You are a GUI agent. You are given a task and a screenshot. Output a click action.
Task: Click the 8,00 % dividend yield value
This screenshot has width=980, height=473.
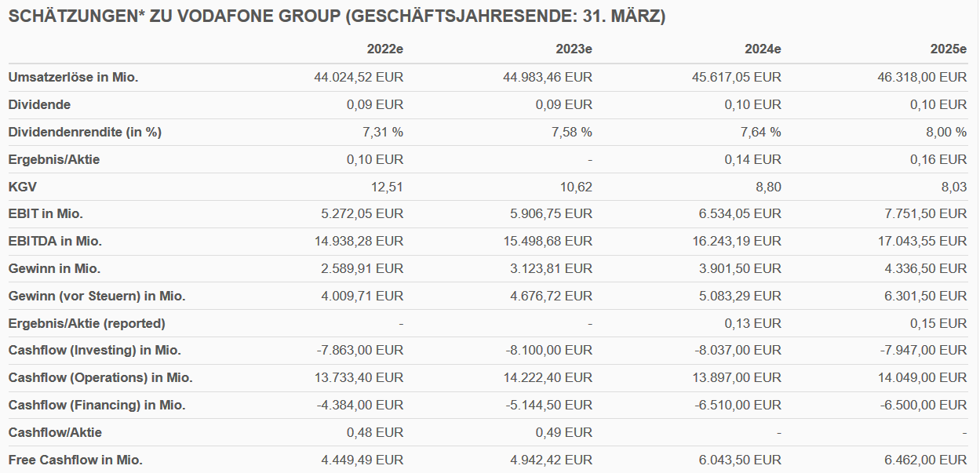coord(946,132)
